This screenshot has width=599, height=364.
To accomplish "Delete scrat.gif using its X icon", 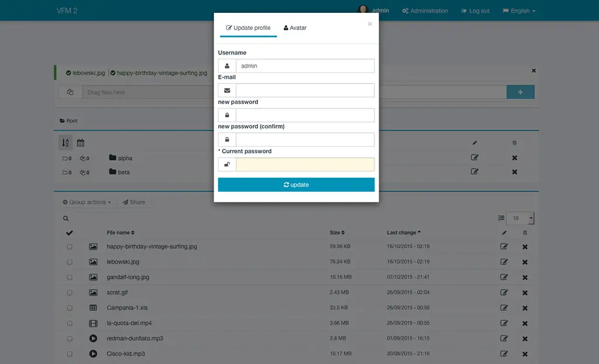I will [525, 293].
